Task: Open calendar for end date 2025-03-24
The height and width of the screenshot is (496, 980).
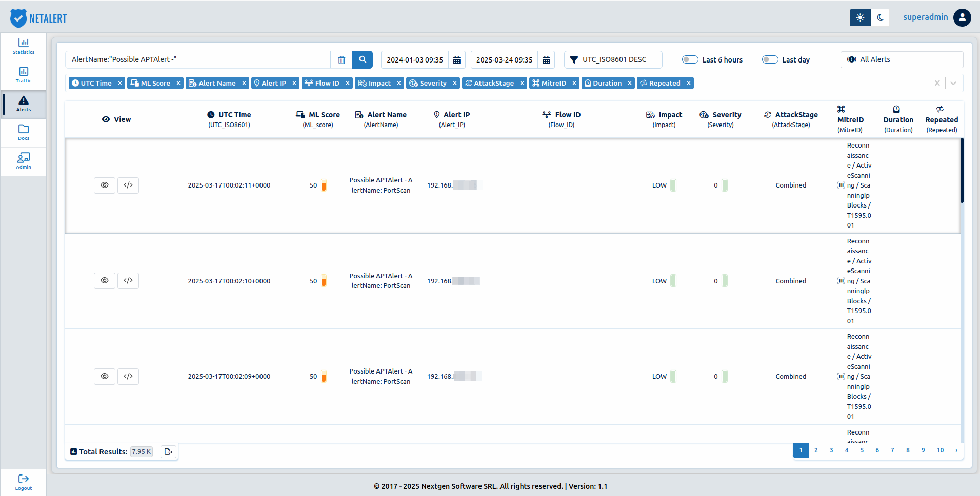Action: pos(546,60)
